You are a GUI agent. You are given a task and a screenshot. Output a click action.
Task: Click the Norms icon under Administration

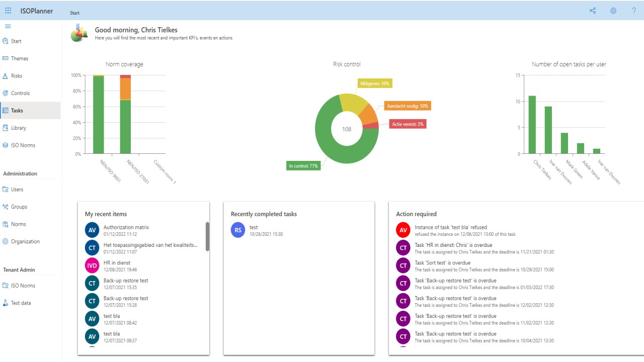point(6,224)
